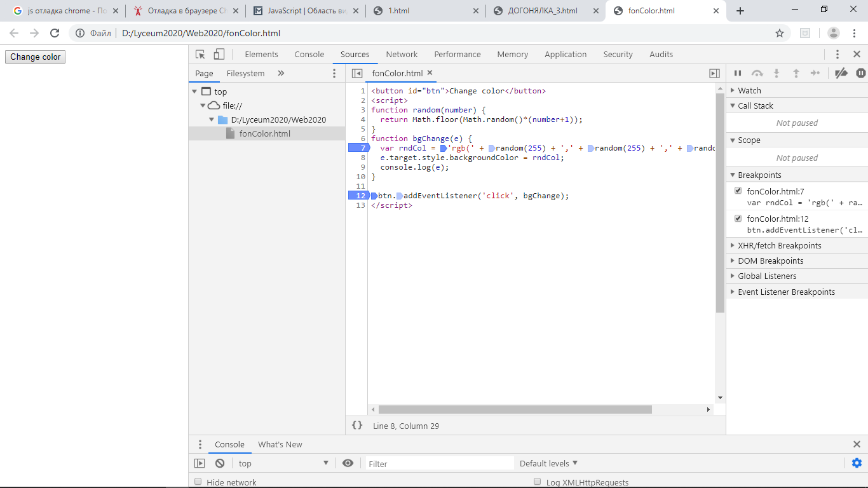Hide the file navigator pane

pos(357,74)
